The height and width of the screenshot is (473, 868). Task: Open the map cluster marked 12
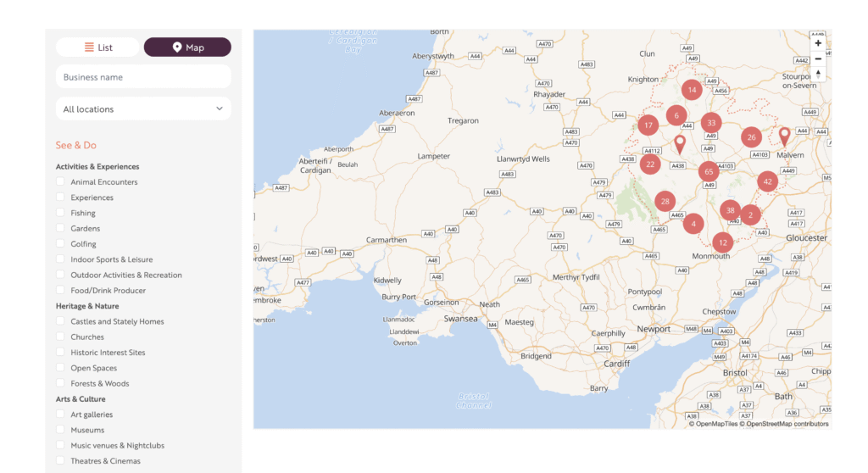723,242
